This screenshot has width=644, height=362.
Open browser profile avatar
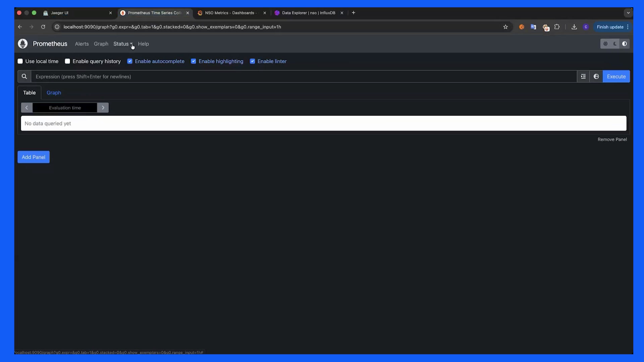tap(586, 27)
